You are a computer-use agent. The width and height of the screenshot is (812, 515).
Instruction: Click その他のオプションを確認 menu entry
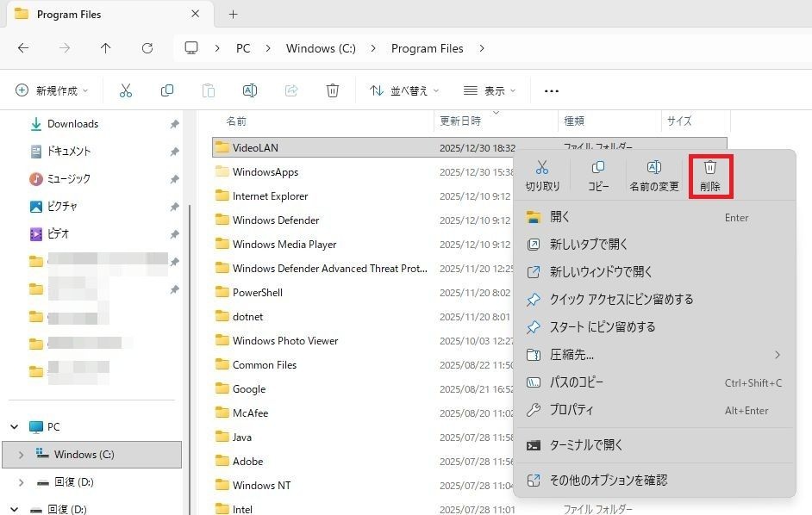[x=608, y=480]
